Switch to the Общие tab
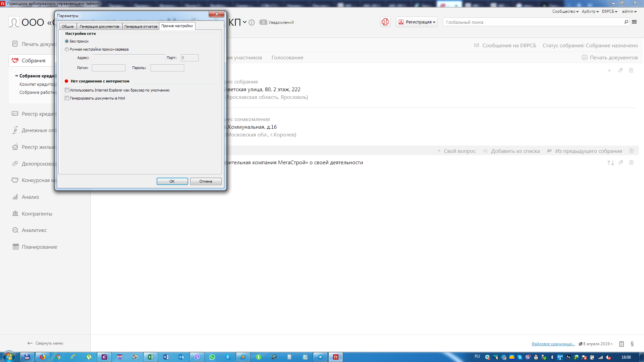Viewport: 644px width, 362px height. (67, 26)
